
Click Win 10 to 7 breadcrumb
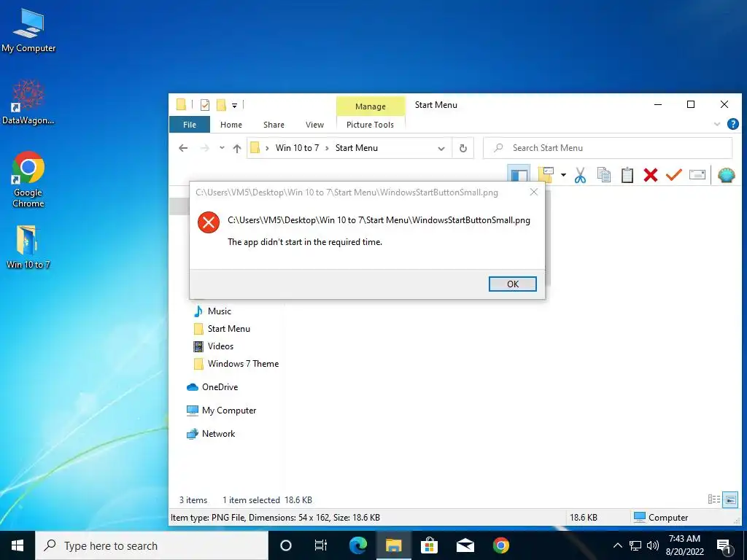coord(298,148)
